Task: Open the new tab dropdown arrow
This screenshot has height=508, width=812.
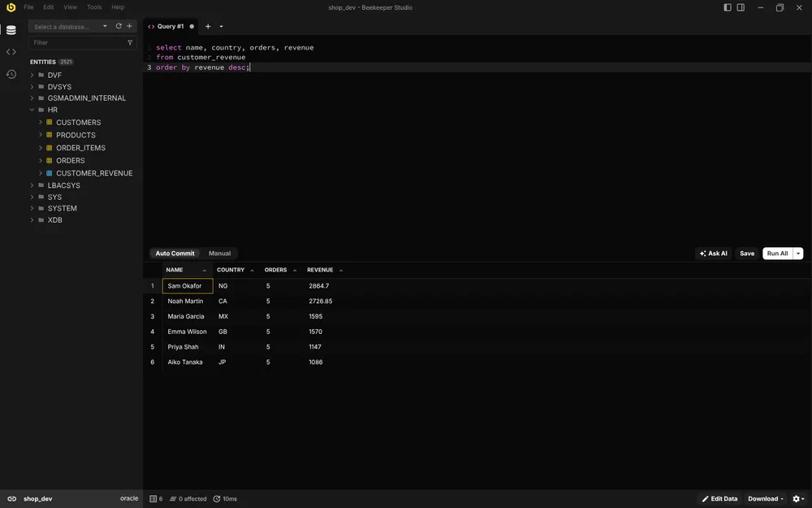Action: 221,27
